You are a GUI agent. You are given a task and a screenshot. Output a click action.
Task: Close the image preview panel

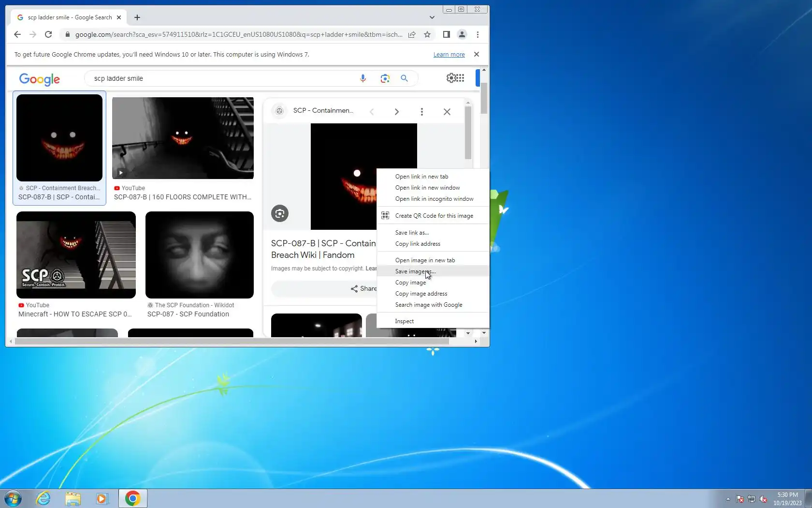pyautogui.click(x=447, y=112)
